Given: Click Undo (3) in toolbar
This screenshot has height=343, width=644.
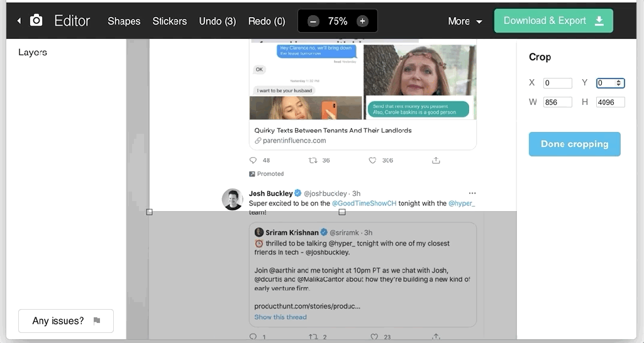Looking at the screenshot, I should (x=217, y=21).
